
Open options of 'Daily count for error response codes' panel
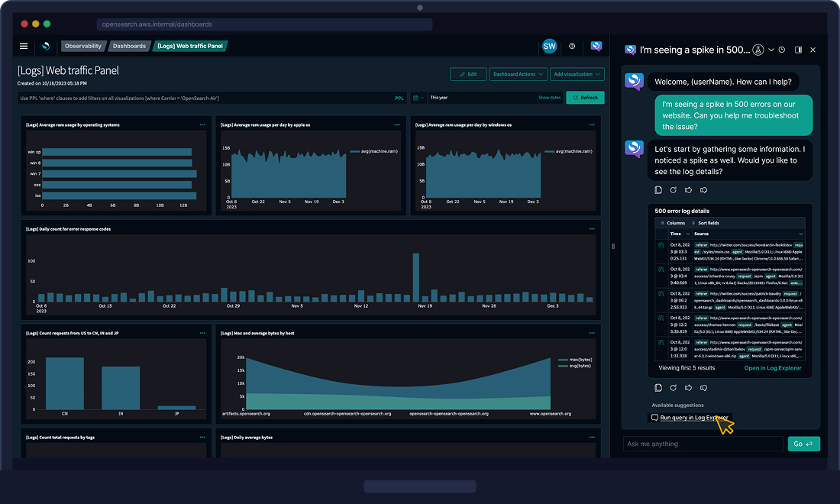(x=592, y=228)
